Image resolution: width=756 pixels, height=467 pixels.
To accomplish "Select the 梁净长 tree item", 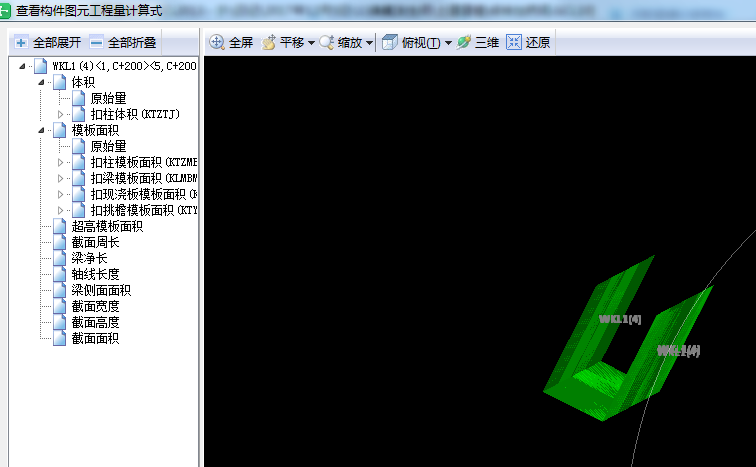I will pos(89,258).
